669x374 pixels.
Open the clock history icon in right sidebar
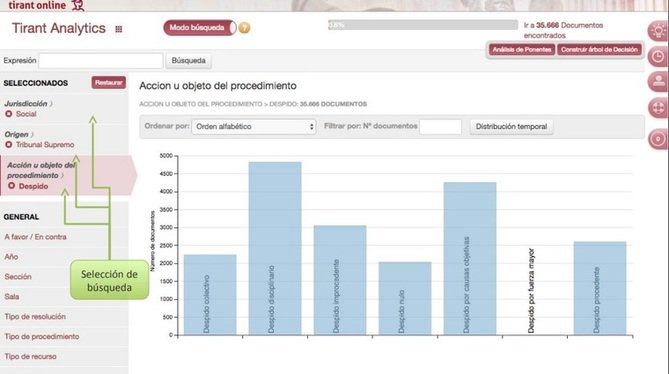point(658,56)
